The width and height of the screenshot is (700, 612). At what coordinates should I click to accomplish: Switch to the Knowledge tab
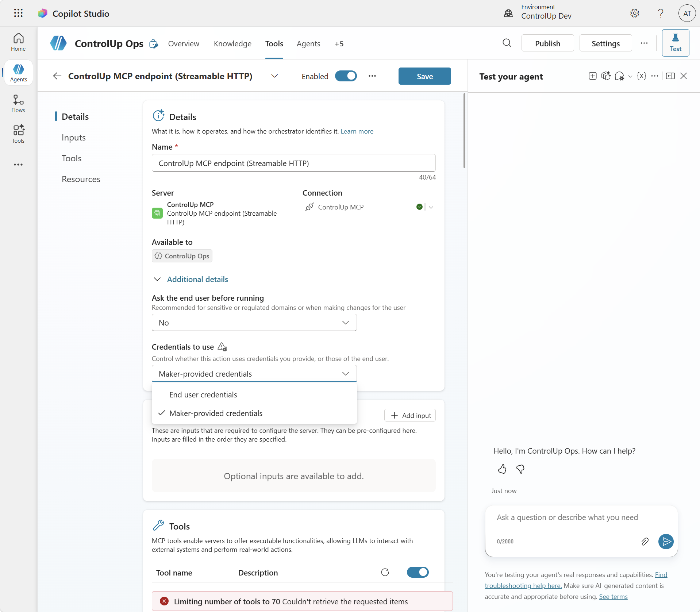click(232, 44)
